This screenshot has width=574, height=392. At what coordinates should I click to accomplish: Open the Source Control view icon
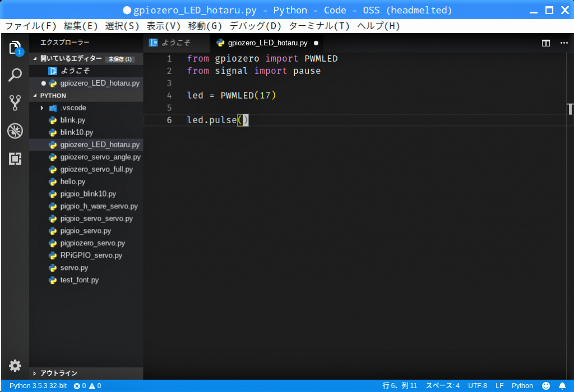(x=15, y=102)
